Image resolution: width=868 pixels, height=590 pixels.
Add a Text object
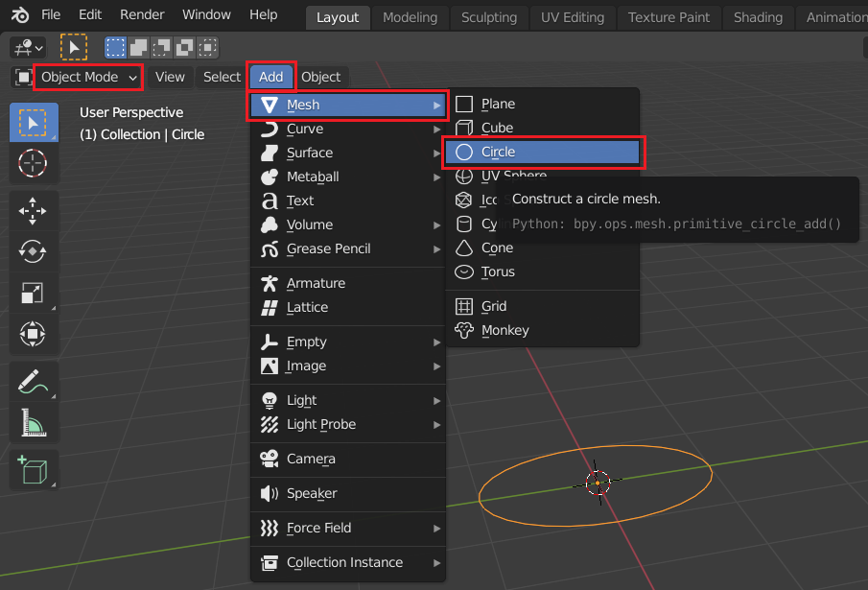347,201
